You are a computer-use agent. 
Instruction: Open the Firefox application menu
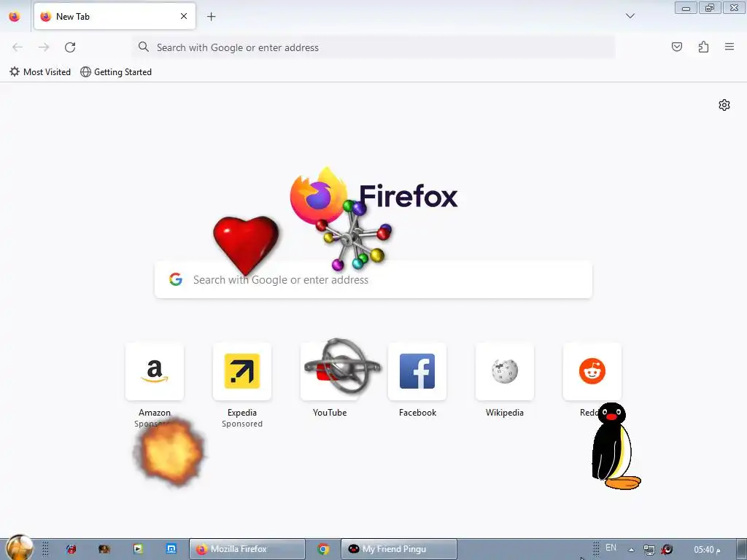[729, 47]
